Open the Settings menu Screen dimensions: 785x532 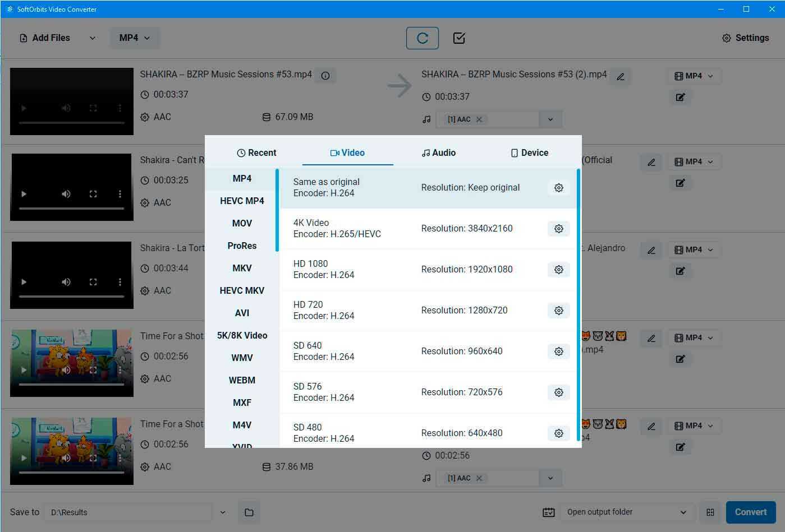745,38
